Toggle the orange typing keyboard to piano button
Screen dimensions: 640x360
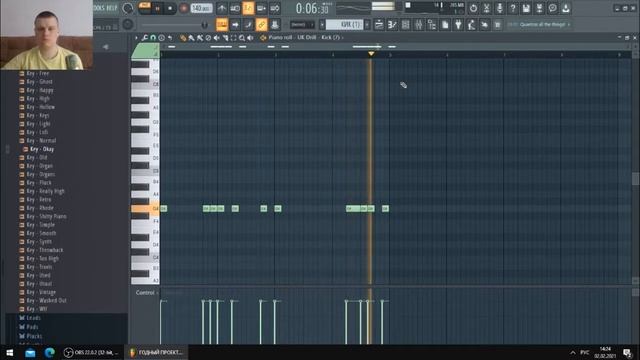tap(222, 24)
